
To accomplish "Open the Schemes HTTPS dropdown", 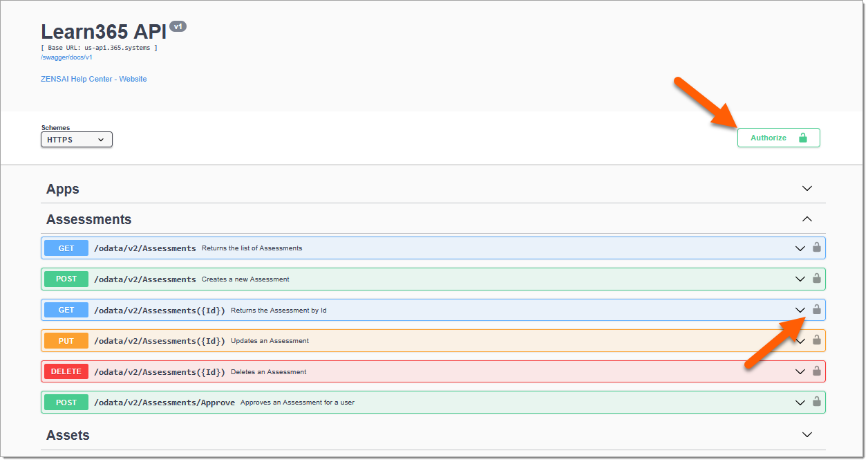I will click(x=76, y=139).
